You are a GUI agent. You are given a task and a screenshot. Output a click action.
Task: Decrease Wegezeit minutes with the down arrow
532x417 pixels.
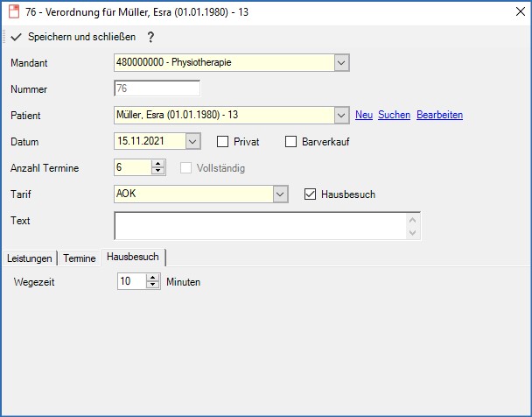point(152,286)
